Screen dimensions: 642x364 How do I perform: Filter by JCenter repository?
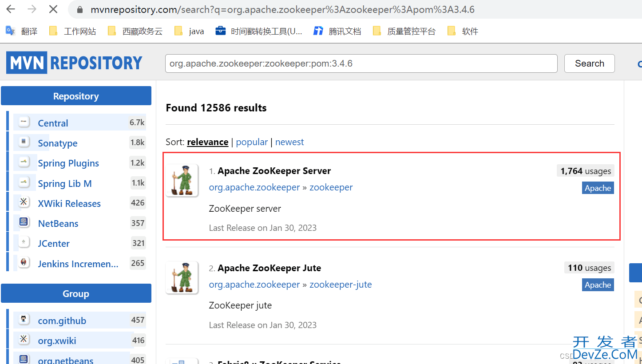[54, 244]
